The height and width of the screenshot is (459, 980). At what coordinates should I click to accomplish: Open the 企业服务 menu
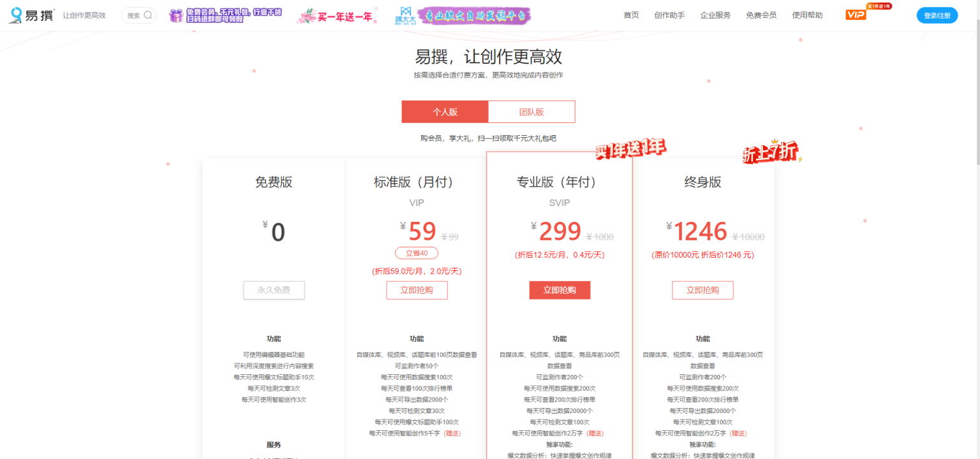[x=715, y=15]
